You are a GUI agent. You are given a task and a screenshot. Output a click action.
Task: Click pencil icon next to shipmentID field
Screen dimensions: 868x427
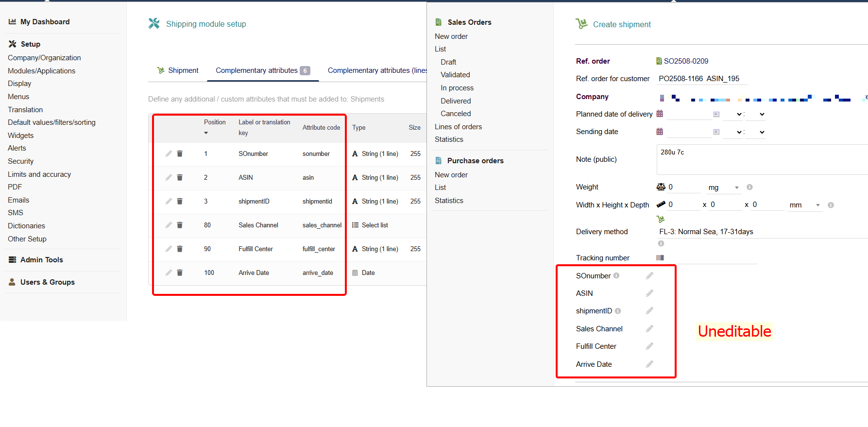[x=649, y=311]
